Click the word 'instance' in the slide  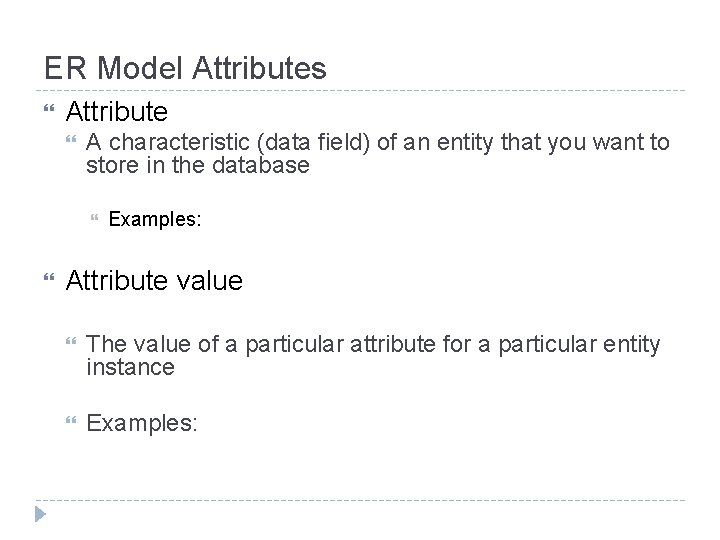(x=130, y=367)
